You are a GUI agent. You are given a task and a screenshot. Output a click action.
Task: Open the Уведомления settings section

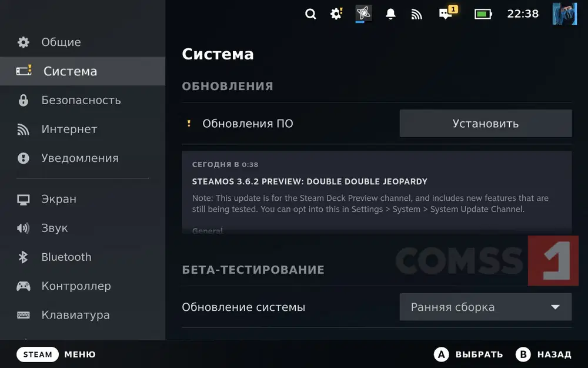click(82, 158)
